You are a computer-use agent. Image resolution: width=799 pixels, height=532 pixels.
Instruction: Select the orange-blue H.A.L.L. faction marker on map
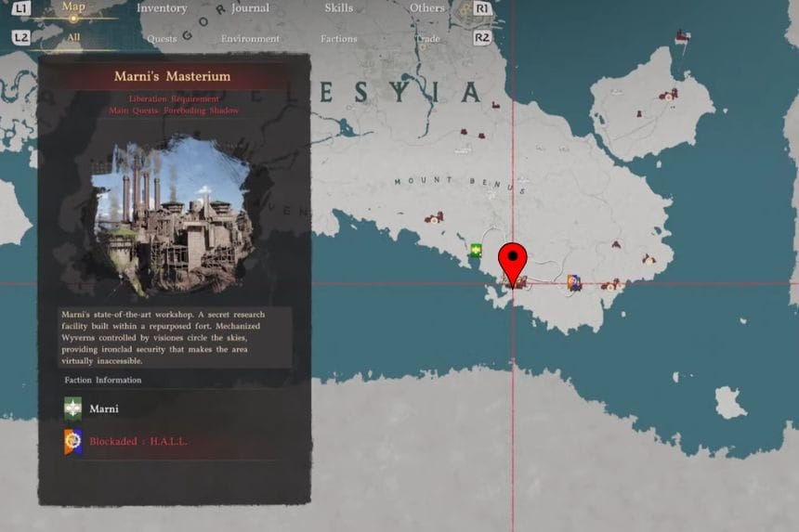tap(574, 282)
